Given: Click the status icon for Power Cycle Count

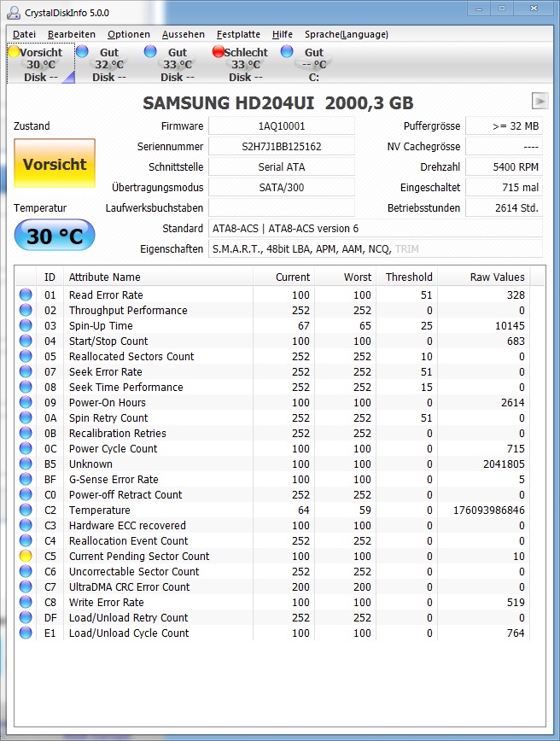Looking at the screenshot, I should [26, 448].
